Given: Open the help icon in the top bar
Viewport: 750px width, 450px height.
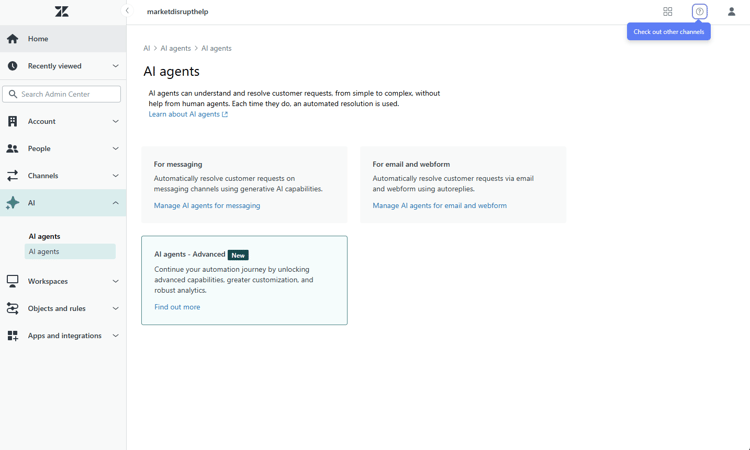Looking at the screenshot, I should click(x=700, y=12).
